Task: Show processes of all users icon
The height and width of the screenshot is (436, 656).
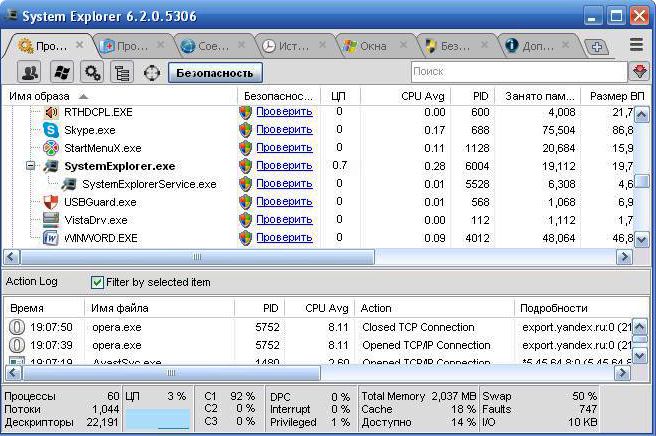Action: [x=29, y=73]
